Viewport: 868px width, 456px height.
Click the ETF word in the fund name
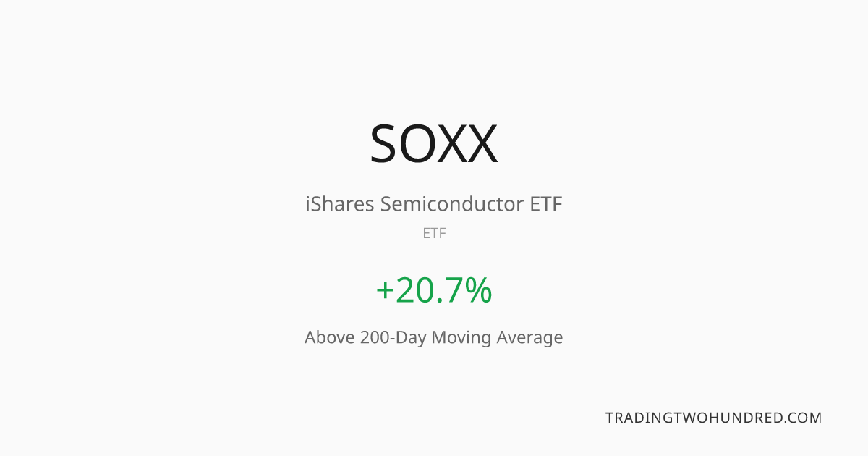click(545, 204)
